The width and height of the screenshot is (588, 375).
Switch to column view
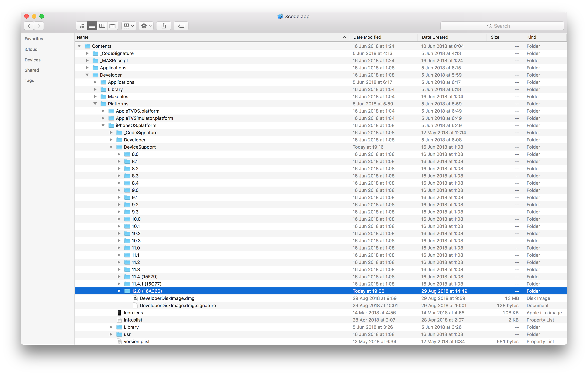pos(102,26)
